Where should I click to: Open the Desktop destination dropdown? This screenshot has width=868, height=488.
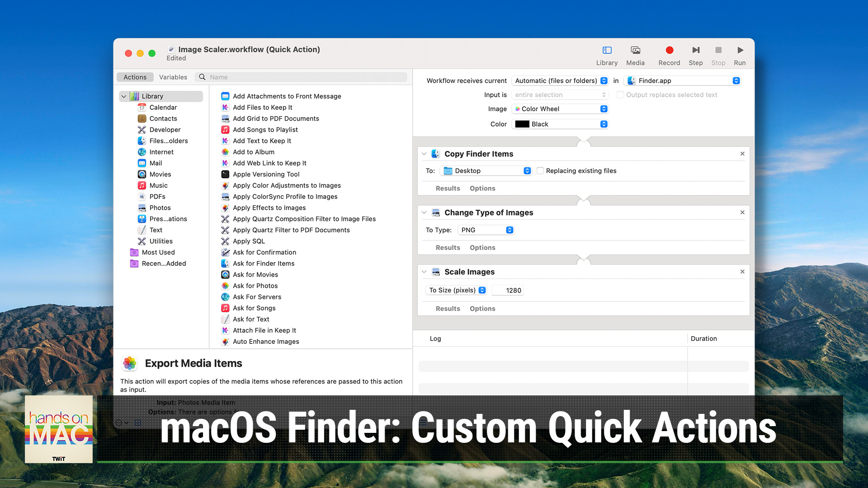click(x=486, y=171)
